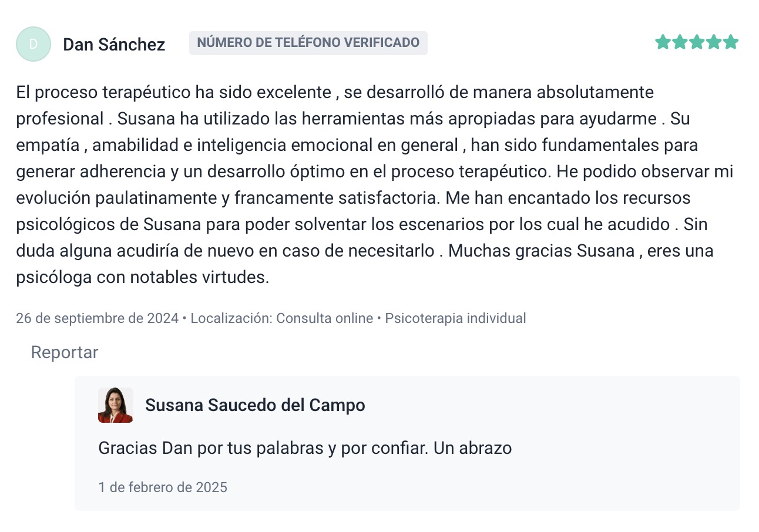Click the review opening 'El proceso terapéutico ha sido excelente'
759x532 pixels.
[173, 92]
